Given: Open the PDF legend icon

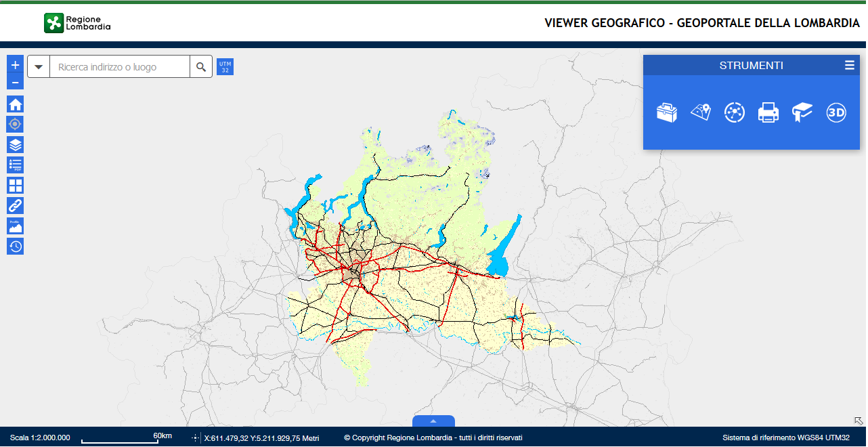Looking at the screenshot, I should (15, 165).
